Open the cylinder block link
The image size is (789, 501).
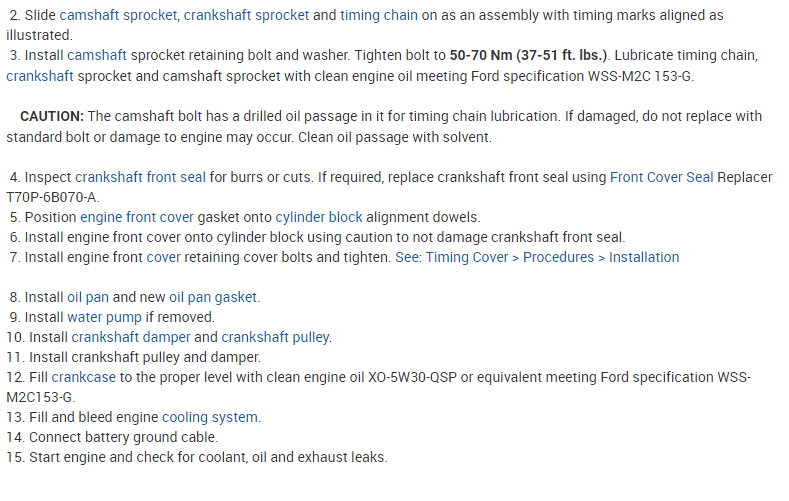(x=318, y=217)
